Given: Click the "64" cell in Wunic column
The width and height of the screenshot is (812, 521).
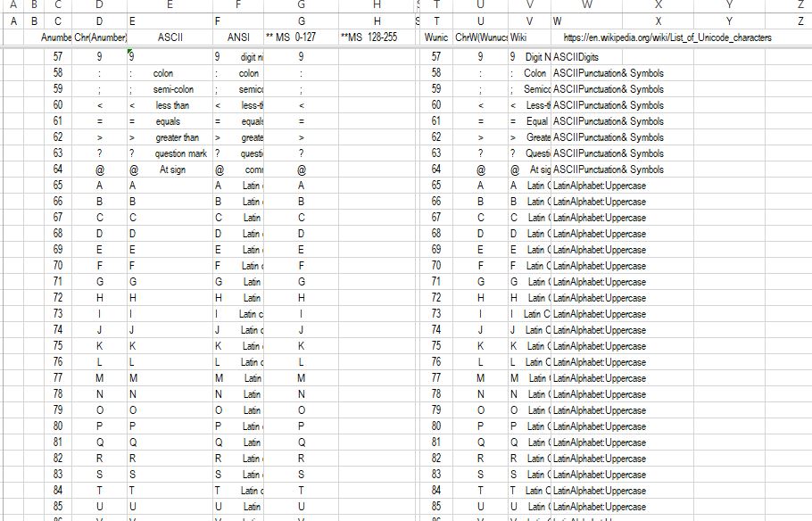Looking at the screenshot, I should click(436, 170).
